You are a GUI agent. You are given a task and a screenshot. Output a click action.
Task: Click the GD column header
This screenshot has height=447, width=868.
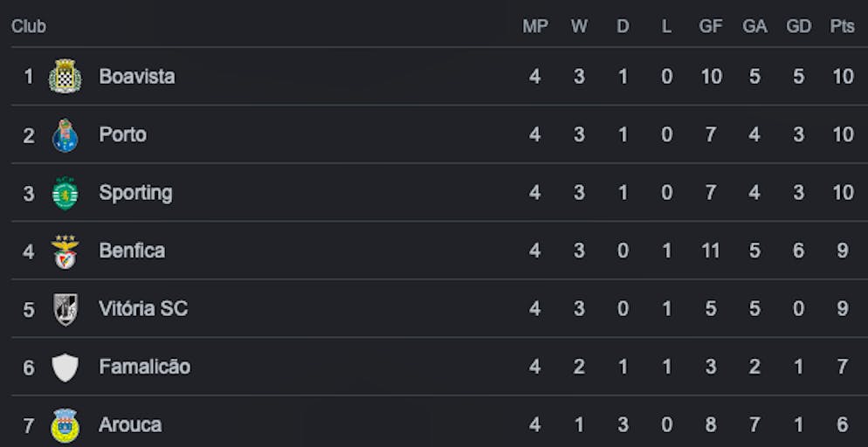799,26
